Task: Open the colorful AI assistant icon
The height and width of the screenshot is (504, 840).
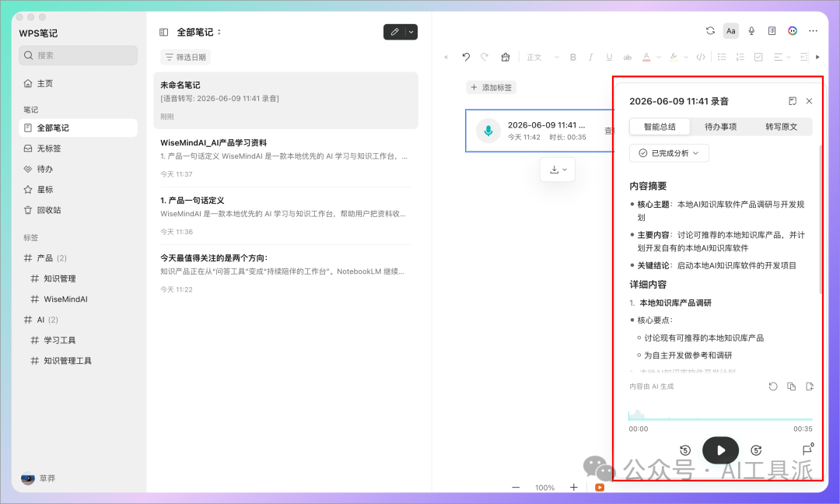Action: [x=793, y=31]
